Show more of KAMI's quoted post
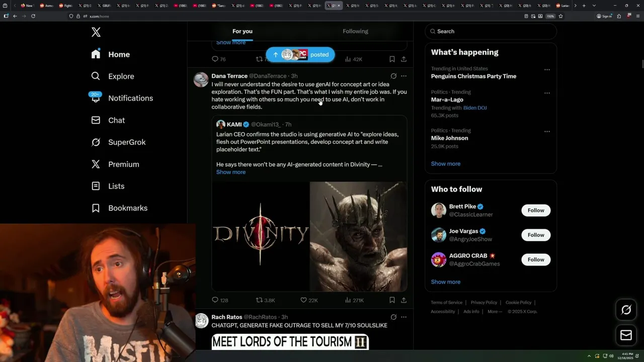Screen dimensions: 644x362 coord(231,172)
